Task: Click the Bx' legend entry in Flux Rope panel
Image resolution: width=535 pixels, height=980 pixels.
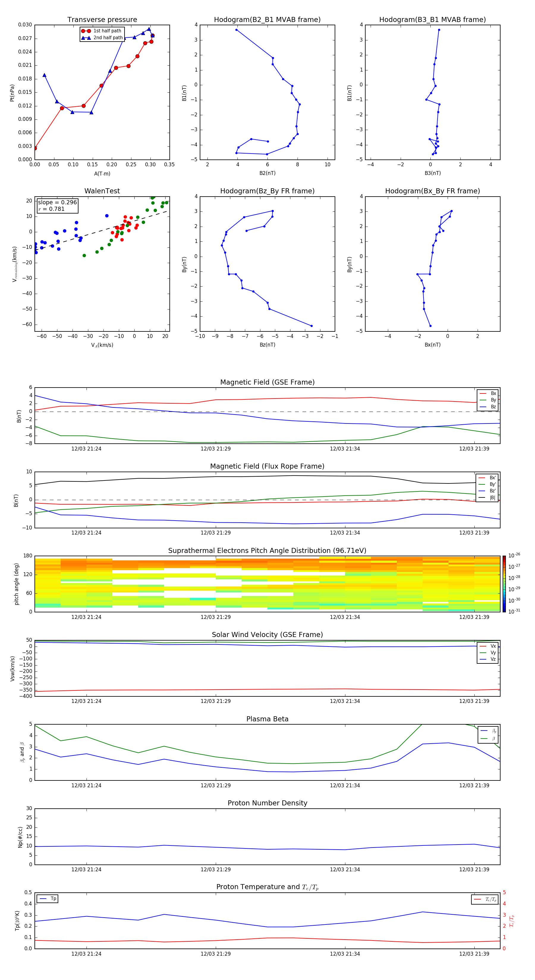Action: click(487, 478)
